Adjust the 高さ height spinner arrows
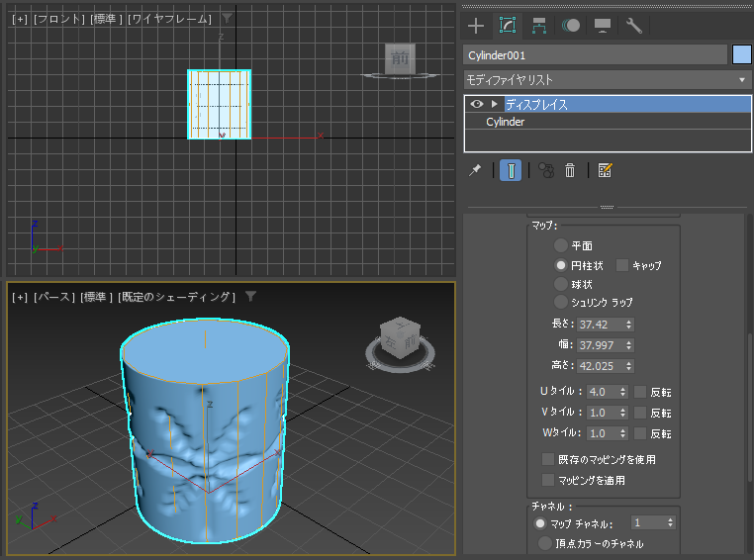The width and height of the screenshot is (754, 560). pyautogui.click(x=628, y=366)
